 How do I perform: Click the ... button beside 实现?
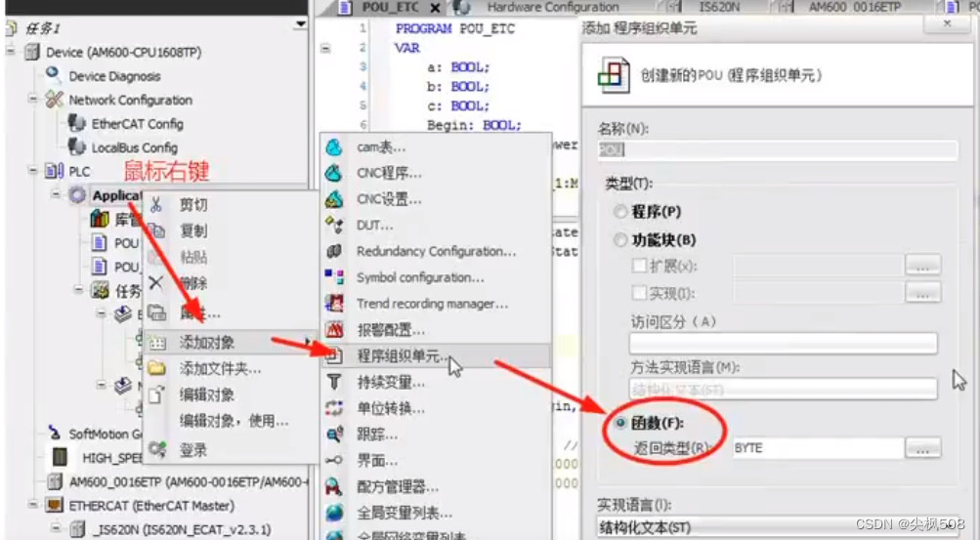coord(922,292)
